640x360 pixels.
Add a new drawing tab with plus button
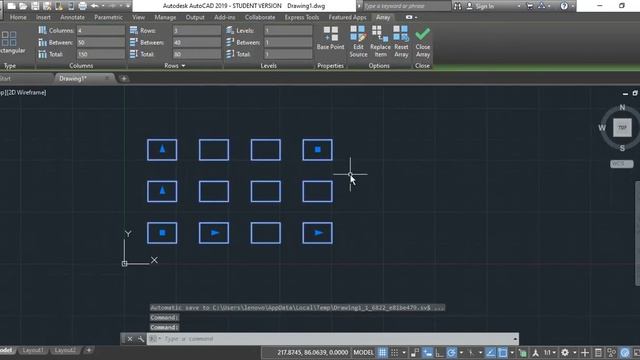(x=124, y=78)
